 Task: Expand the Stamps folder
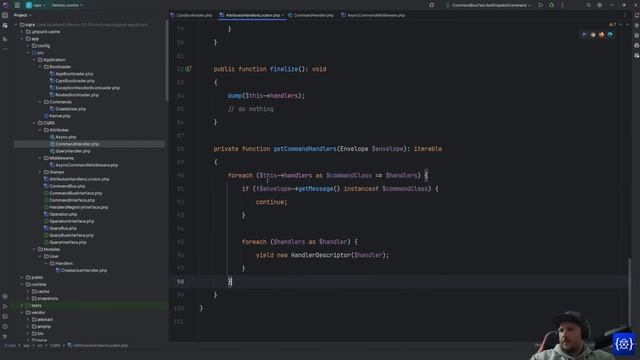pyautogui.click(x=40, y=172)
